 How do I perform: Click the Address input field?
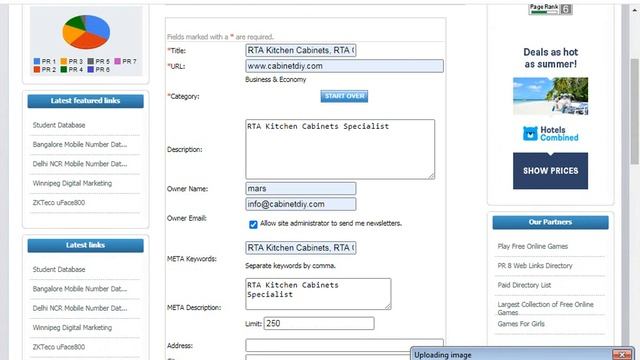(x=344, y=345)
